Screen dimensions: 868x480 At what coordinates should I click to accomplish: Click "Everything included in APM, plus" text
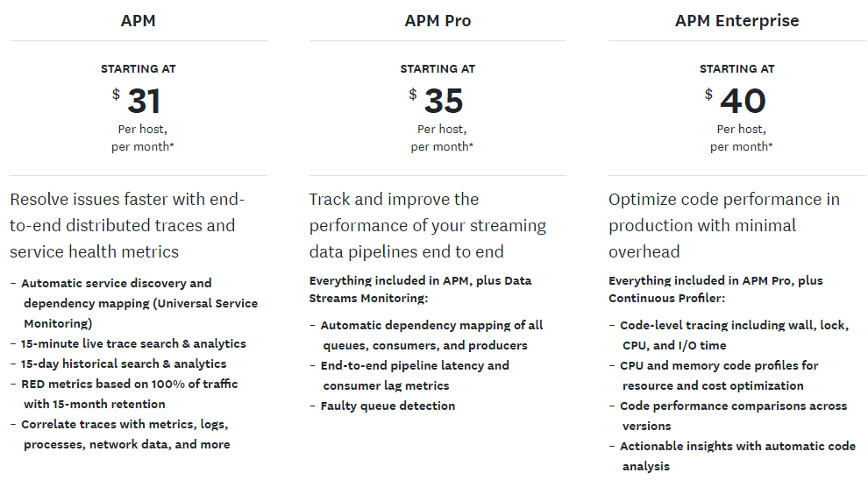click(420, 281)
